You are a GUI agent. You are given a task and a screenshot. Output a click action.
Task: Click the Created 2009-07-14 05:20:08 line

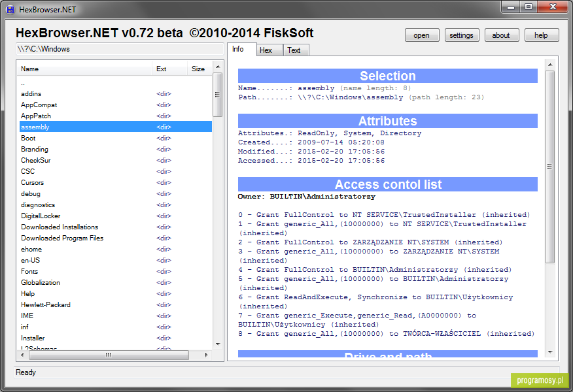tap(311, 142)
